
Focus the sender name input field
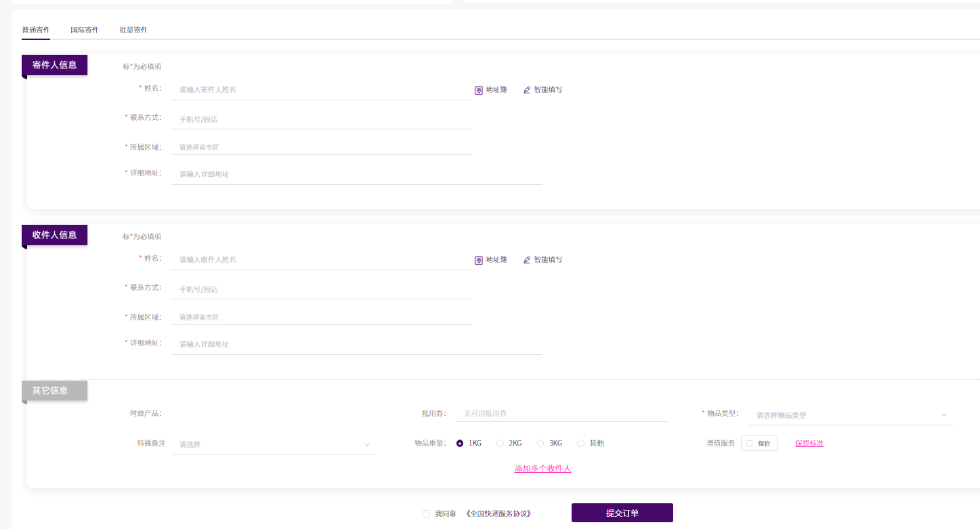[322, 89]
